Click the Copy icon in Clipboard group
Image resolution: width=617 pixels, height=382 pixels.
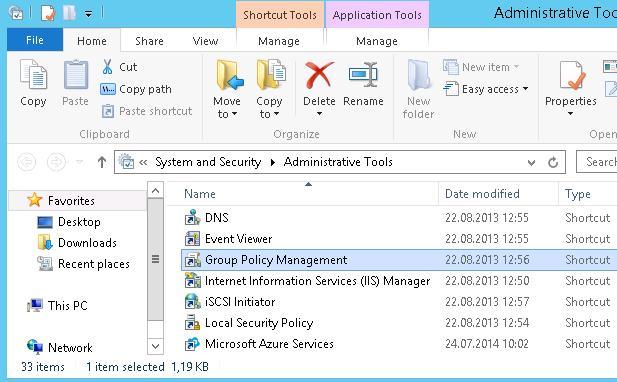tap(33, 74)
